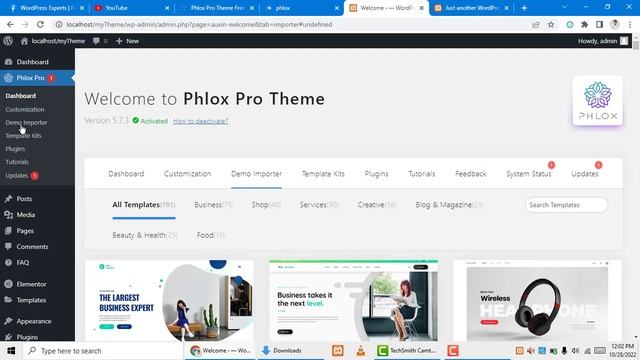The height and width of the screenshot is (360, 640).
Task: Switch to Feedback tab
Action: 471,174
